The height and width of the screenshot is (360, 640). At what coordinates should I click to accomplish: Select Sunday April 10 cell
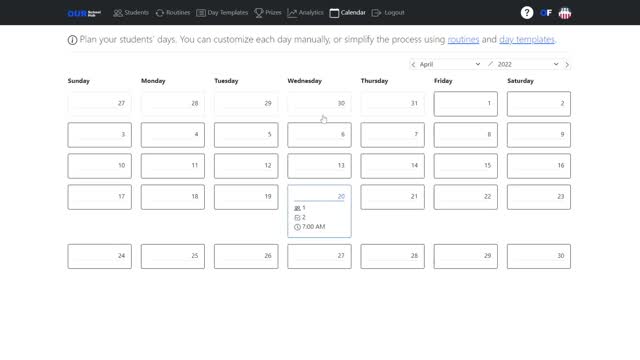pyautogui.click(x=100, y=166)
